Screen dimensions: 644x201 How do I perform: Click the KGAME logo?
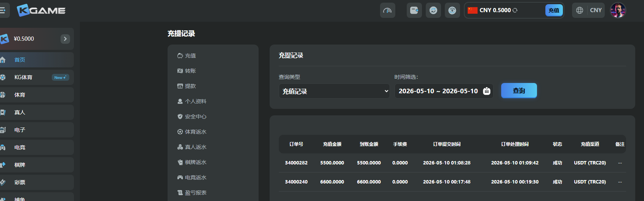41,10
